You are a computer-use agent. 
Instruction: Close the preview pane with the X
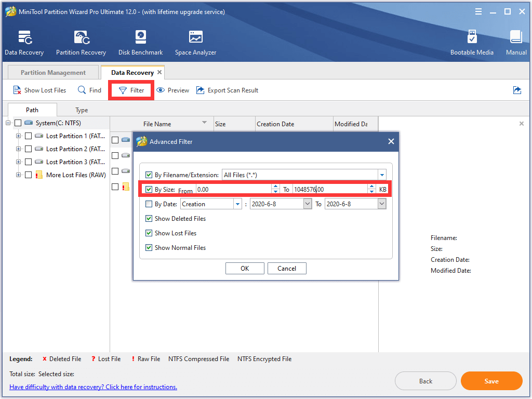click(x=522, y=124)
